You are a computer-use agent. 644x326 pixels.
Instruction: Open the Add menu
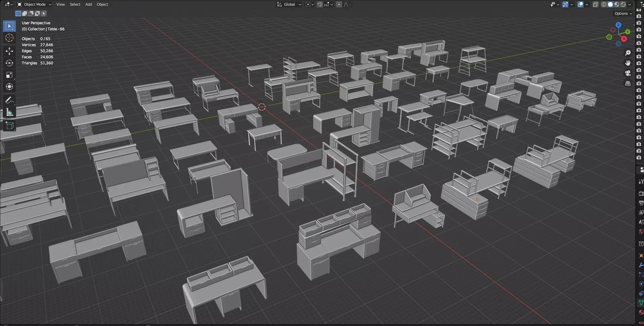click(x=88, y=4)
